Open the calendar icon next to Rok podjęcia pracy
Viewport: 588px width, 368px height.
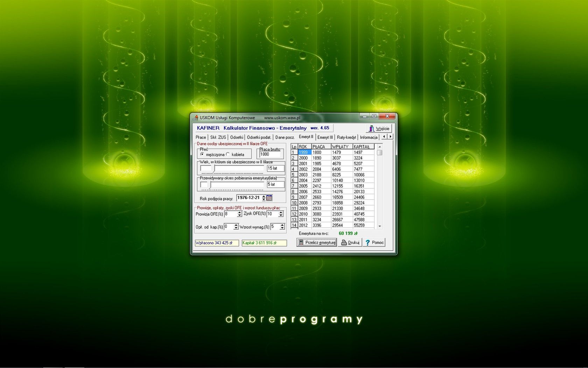(x=269, y=198)
